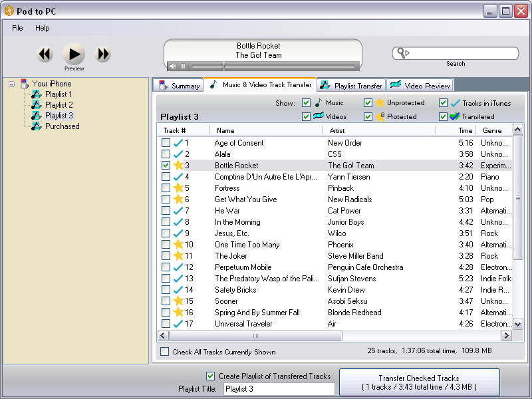
Task: Sort by Track # column header
Action: 184,130
